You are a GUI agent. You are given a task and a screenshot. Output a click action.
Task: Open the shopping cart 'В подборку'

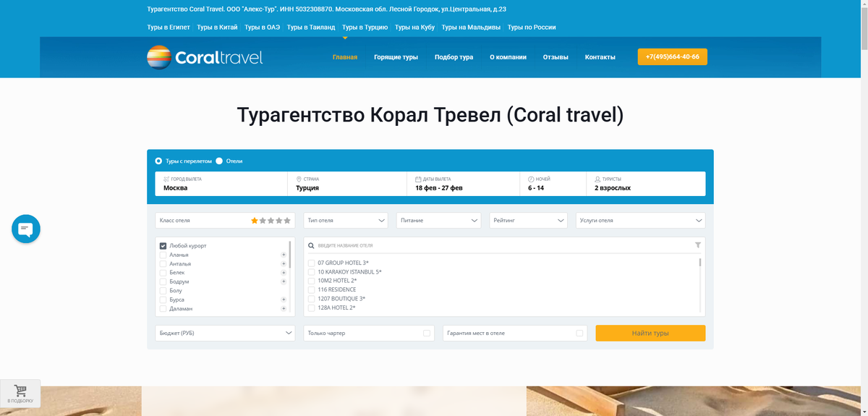[x=20, y=394]
